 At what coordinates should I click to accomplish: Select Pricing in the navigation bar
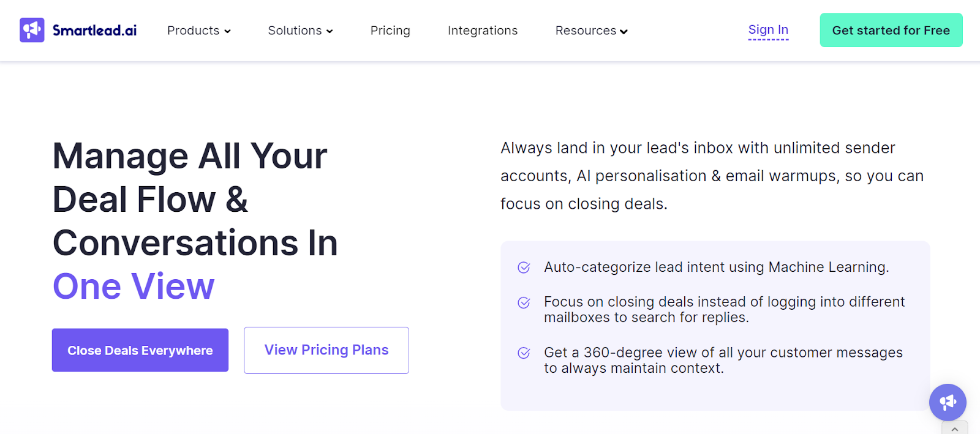390,30
